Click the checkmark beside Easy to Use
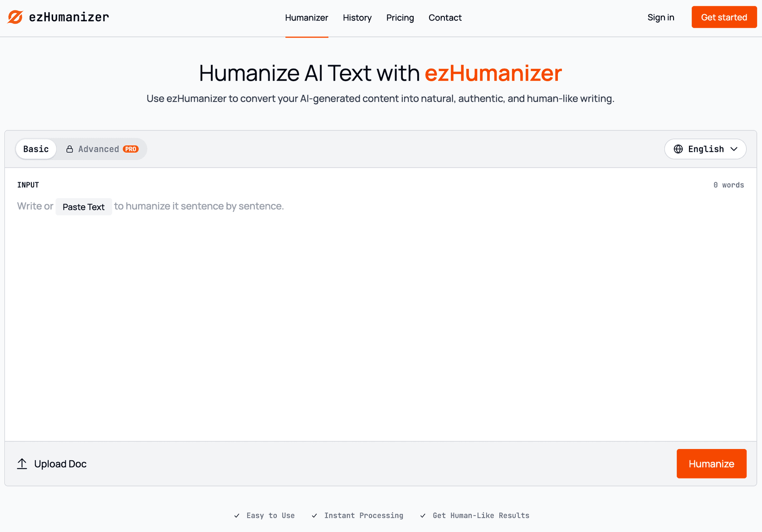This screenshot has height=532, width=762. [x=237, y=516]
